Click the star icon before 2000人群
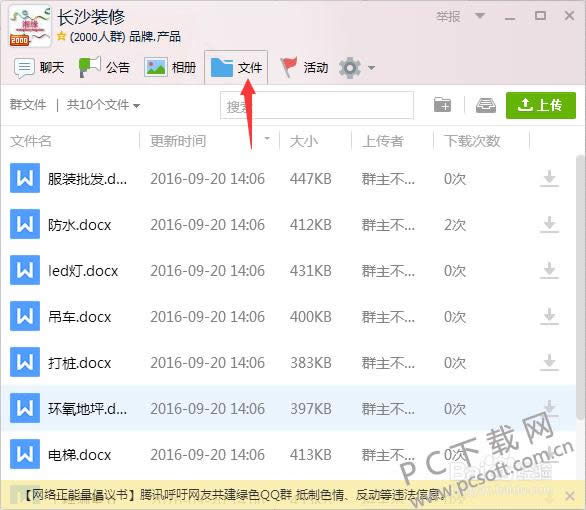Image resolution: width=586 pixels, height=510 pixels. point(61,36)
